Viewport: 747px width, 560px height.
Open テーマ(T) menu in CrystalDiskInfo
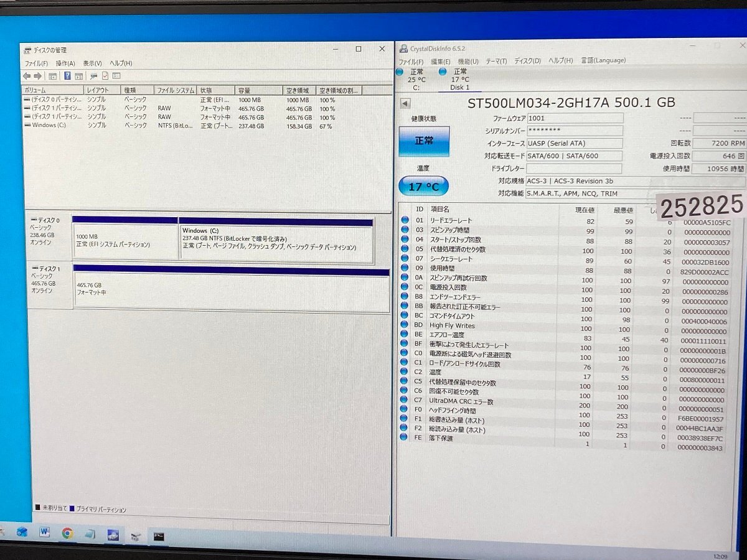(x=496, y=61)
